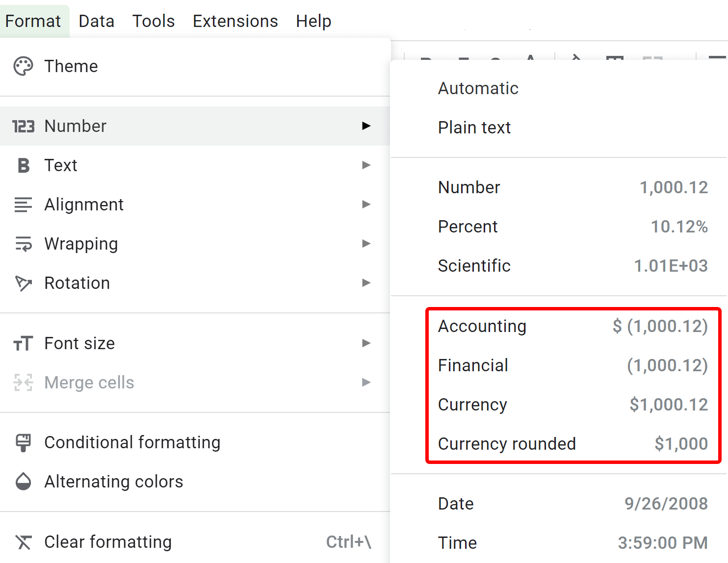Click the Wrapping arrow icon
Viewport: 728px width, 563px height.
tap(24, 244)
